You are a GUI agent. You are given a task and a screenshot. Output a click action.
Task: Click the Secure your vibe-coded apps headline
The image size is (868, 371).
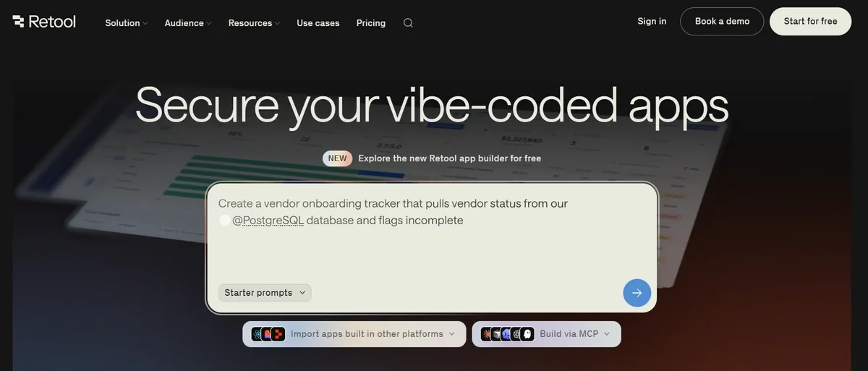coord(431,105)
